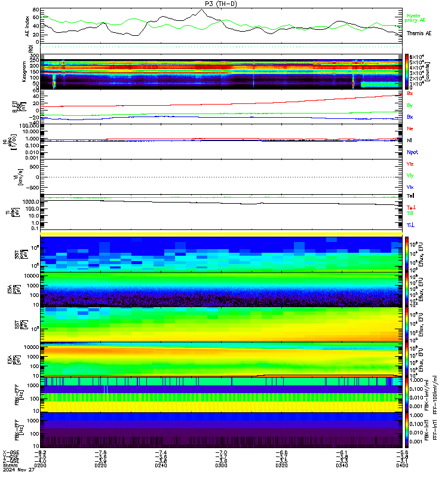Viewport: 448px width, 478px height.
Task: Select the green parallel Ti legend label
Action: point(410,213)
